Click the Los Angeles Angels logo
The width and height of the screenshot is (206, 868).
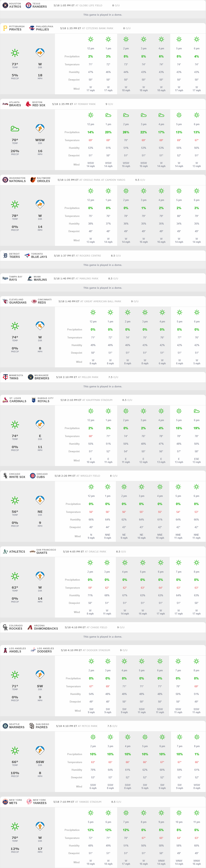click(x=5, y=651)
